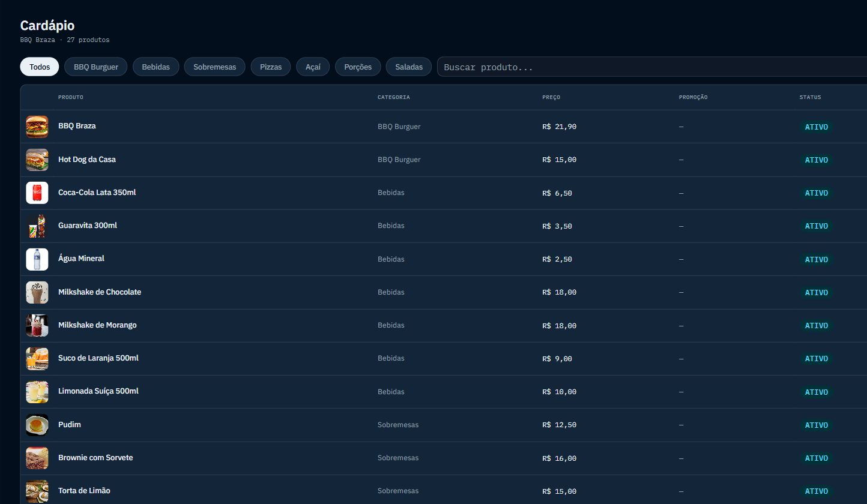Open the Milkshake de Chocolate thumbnail
The width and height of the screenshot is (867, 504).
tap(37, 293)
